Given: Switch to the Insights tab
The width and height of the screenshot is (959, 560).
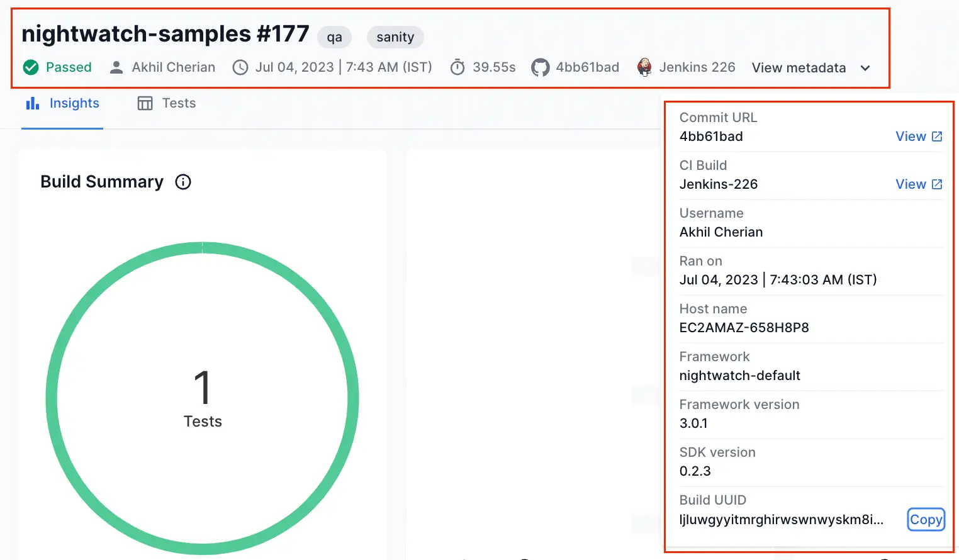Looking at the screenshot, I should pos(62,103).
